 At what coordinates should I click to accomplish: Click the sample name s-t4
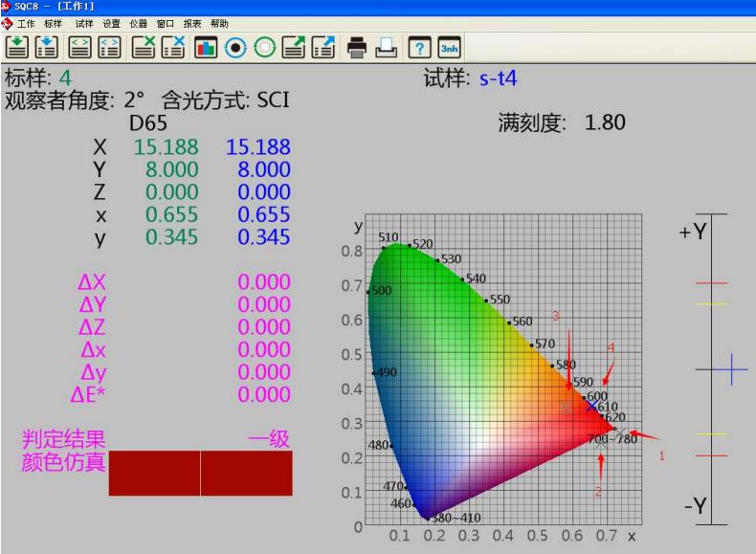point(498,78)
